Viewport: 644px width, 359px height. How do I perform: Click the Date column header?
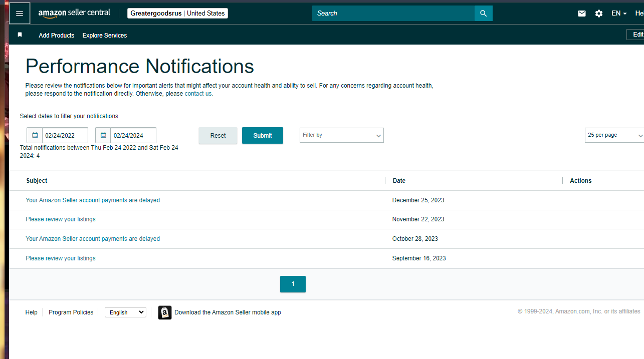(x=399, y=181)
